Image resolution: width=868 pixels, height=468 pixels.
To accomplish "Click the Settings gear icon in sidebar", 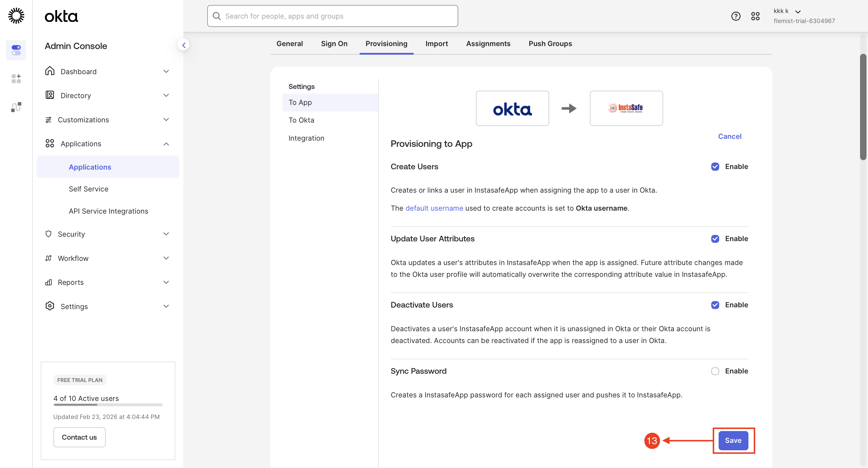I will [x=50, y=306].
